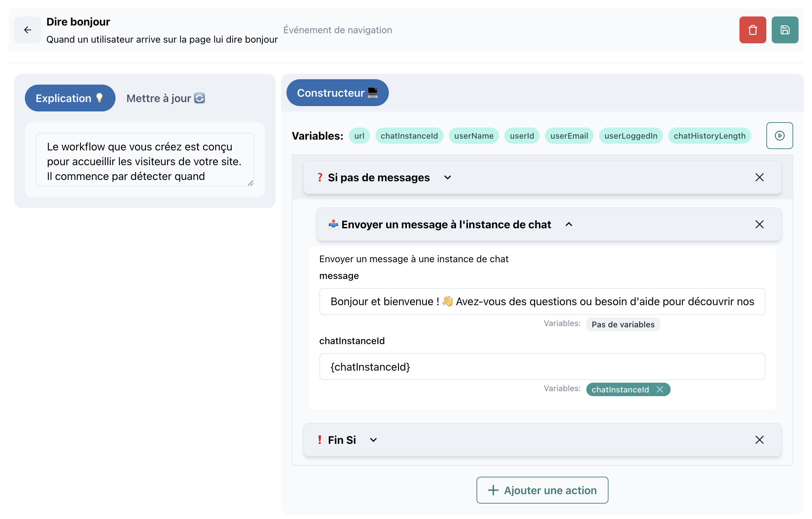The height and width of the screenshot is (519, 812).
Task: Switch to the Explication tab
Action: [70, 98]
